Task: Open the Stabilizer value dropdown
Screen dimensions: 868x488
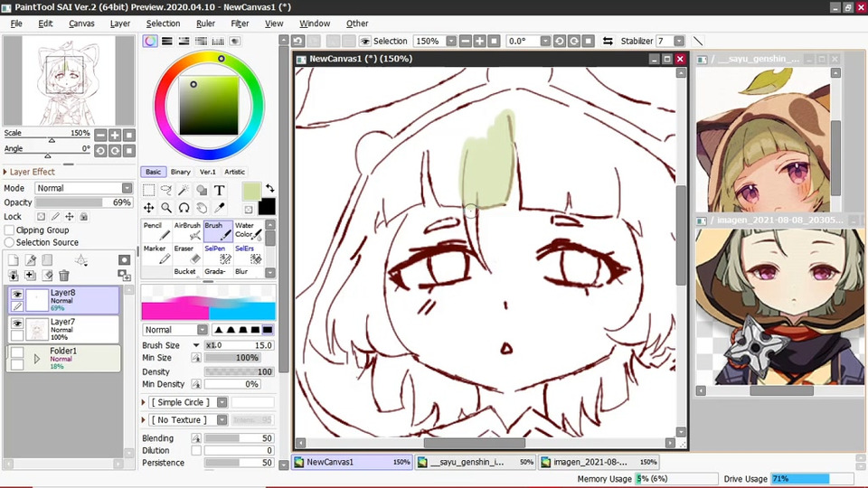Action: click(x=679, y=41)
